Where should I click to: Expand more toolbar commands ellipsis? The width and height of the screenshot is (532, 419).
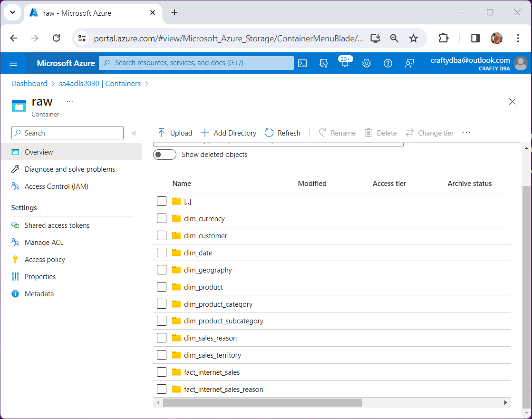(x=466, y=133)
